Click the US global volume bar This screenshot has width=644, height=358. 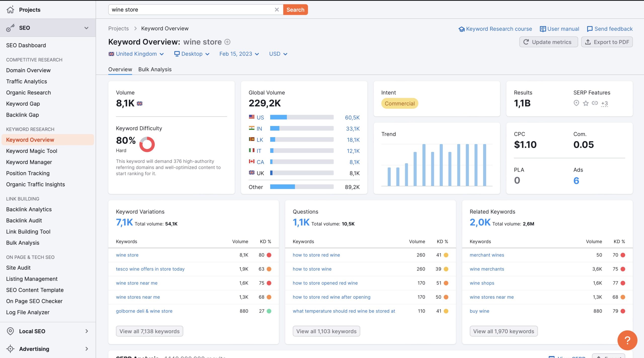tap(302, 117)
